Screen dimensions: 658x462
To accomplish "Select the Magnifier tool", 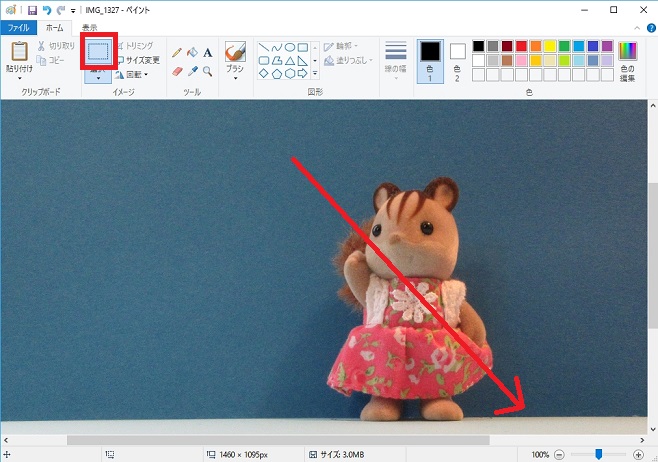I will pyautogui.click(x=207, y=71).
